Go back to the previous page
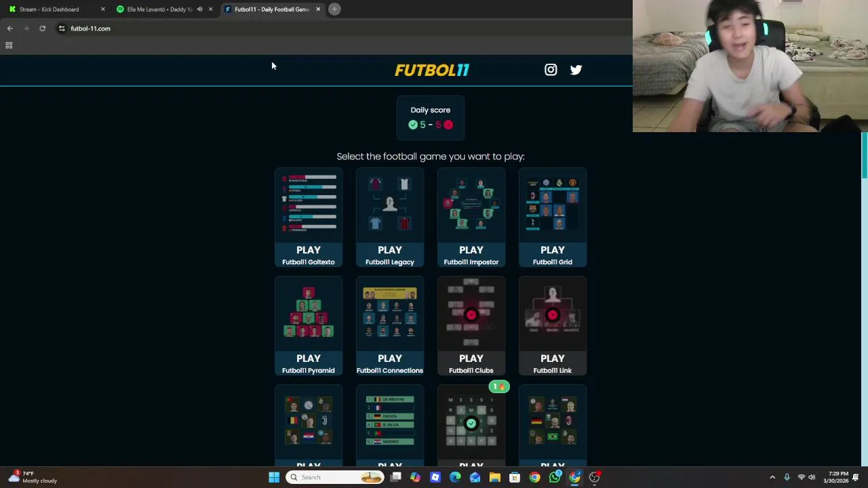This screenshot has height=488, width=868. click(x=9, y=28)
